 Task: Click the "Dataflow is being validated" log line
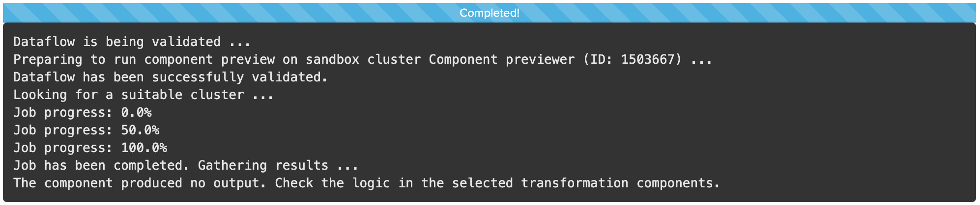[132, 42]
